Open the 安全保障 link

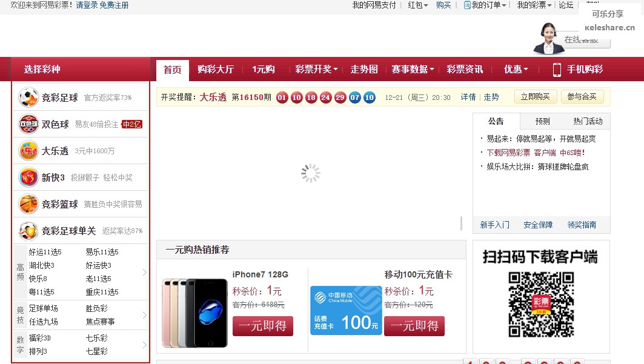point(538,225)
